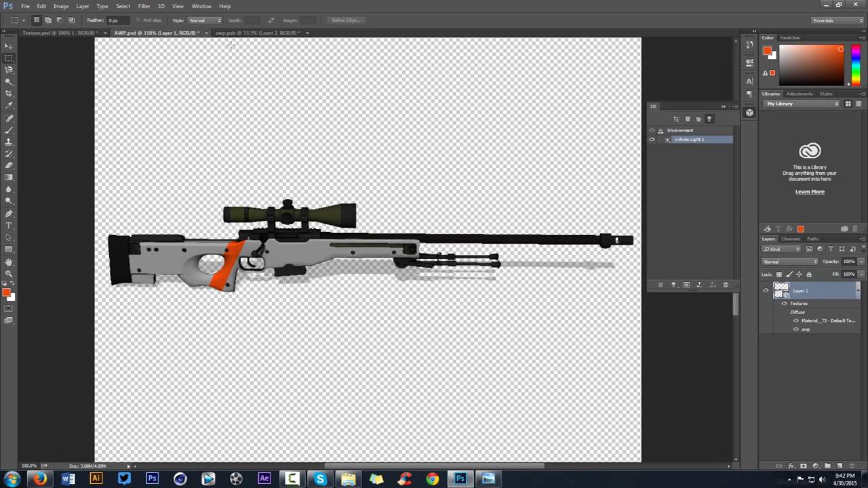
Task: Switch to the Channels tab
Action: pos(791,239)
